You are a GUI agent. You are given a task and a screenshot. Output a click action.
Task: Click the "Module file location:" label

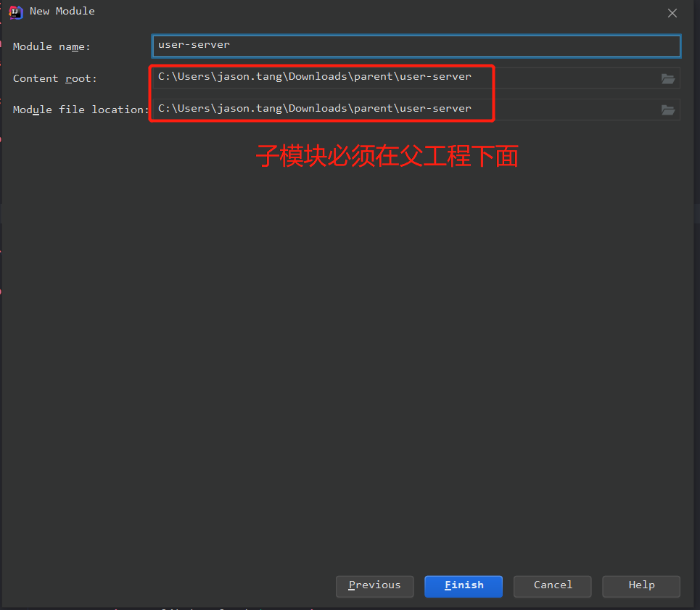click(81, 110)
